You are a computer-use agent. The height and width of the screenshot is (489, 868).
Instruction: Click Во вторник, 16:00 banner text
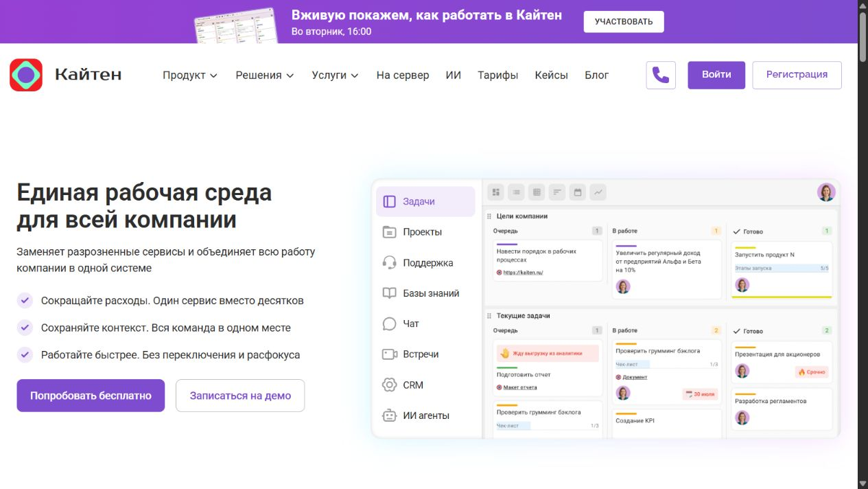pos(331,32)
